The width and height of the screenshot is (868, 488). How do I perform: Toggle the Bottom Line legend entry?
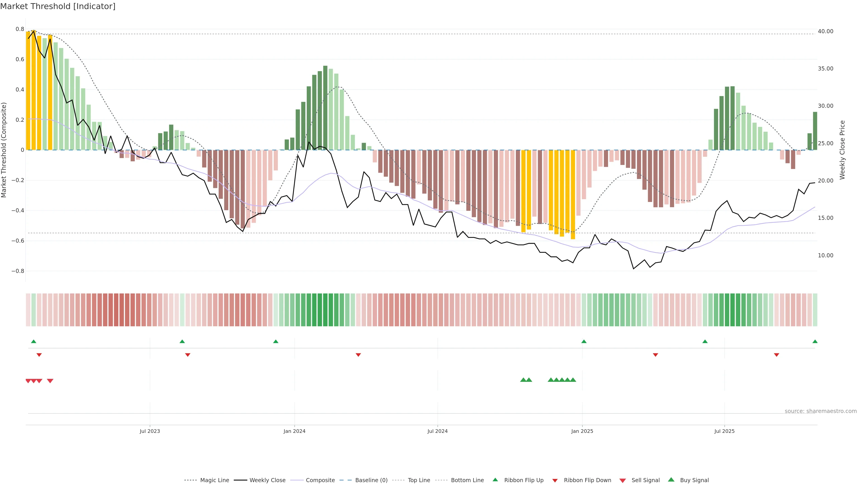coord(467,480)
